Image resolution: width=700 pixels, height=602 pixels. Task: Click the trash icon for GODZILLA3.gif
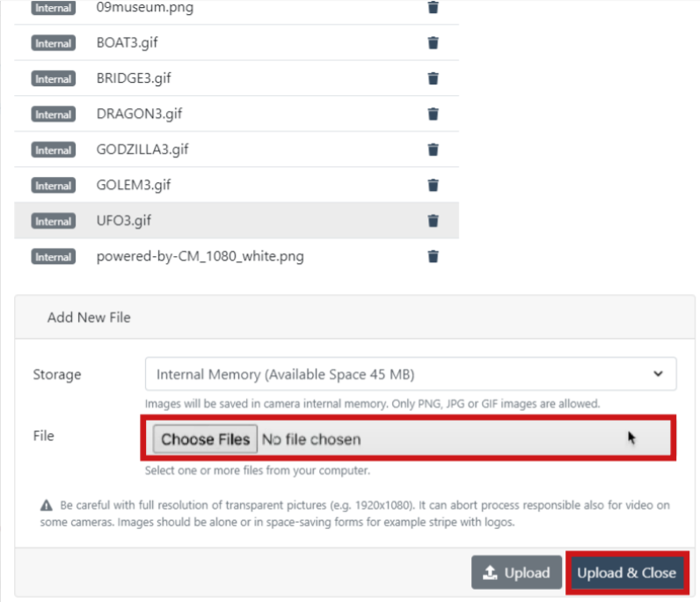(x=433, y=150)
